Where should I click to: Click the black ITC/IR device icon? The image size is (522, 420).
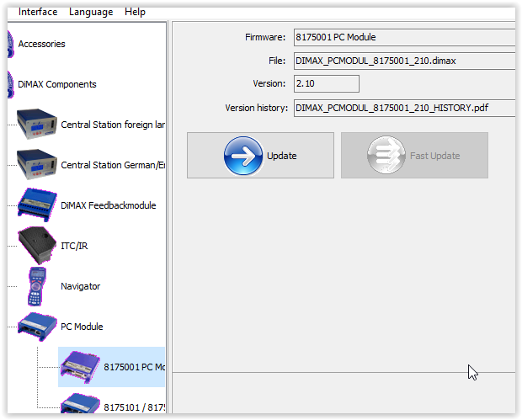tap(37, 246)
